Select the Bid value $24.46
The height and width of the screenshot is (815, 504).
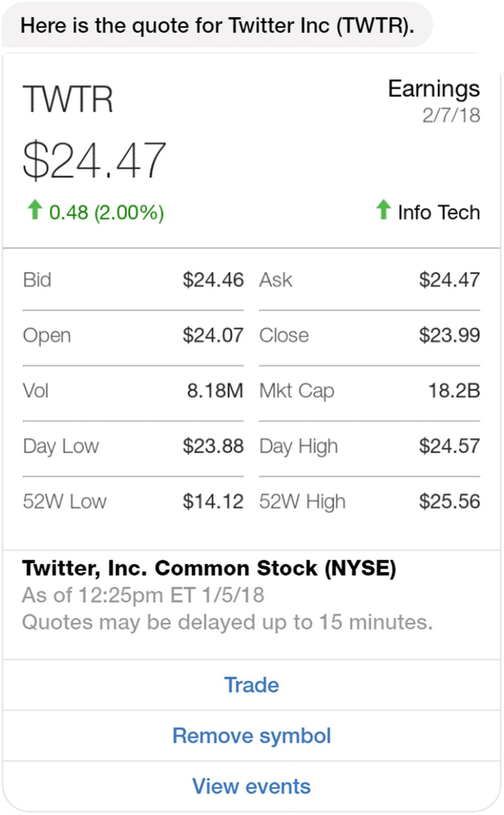point(213,280)
